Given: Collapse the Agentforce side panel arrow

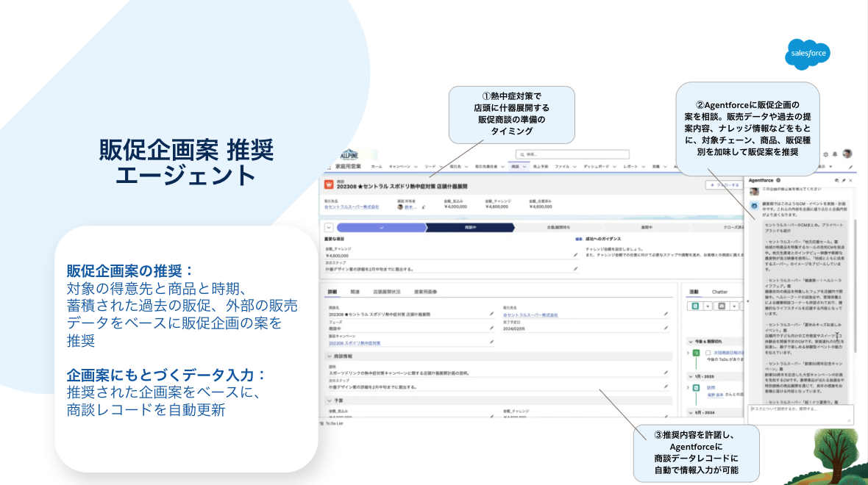Looking at the screenshot, I should (747, 301).
